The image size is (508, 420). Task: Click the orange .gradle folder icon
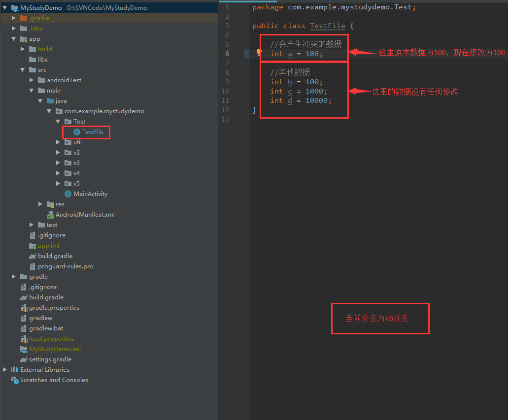pos(24,18)
